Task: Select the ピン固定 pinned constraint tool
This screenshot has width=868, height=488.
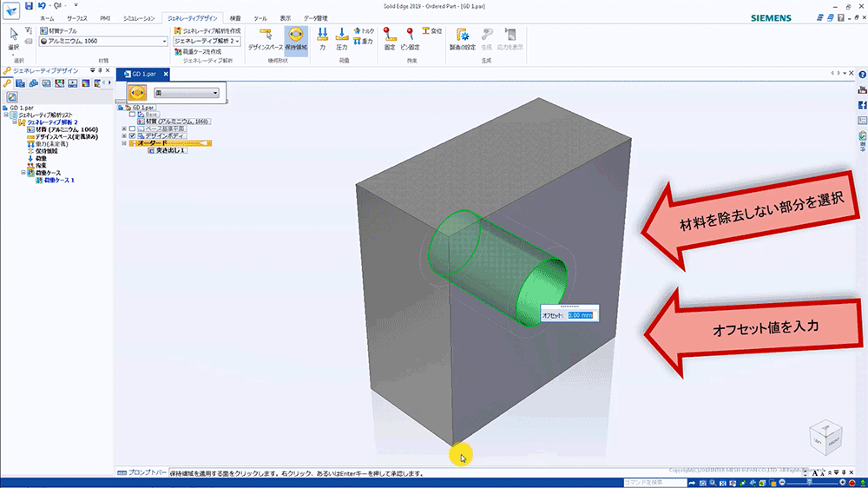Action: click(x=410, y=39)
